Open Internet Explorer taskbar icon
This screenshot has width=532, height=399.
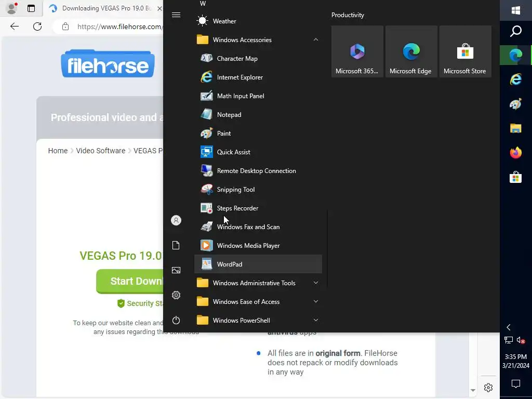[x=516, y=79]
